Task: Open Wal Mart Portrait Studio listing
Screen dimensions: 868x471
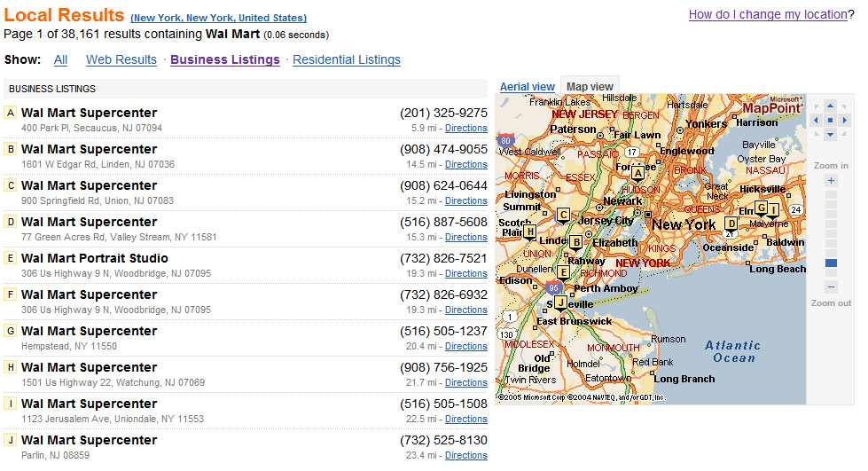Action: 95,258
